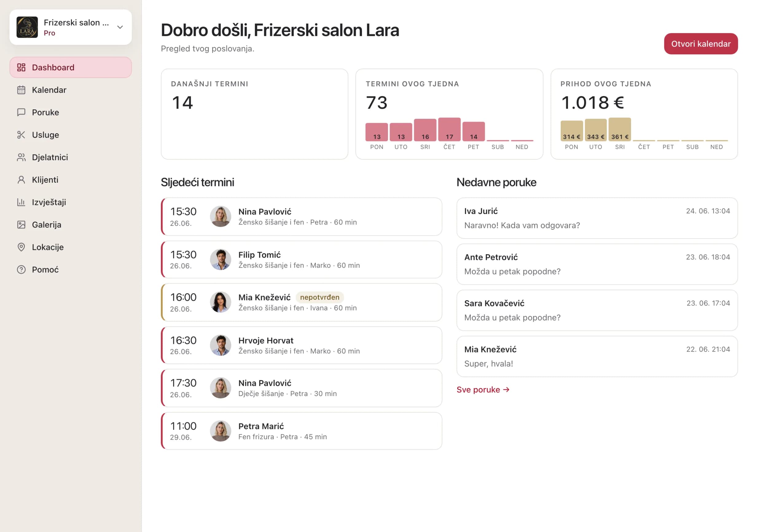
Task: Open the Kalendar menu item
Action: tap(71, 90)
